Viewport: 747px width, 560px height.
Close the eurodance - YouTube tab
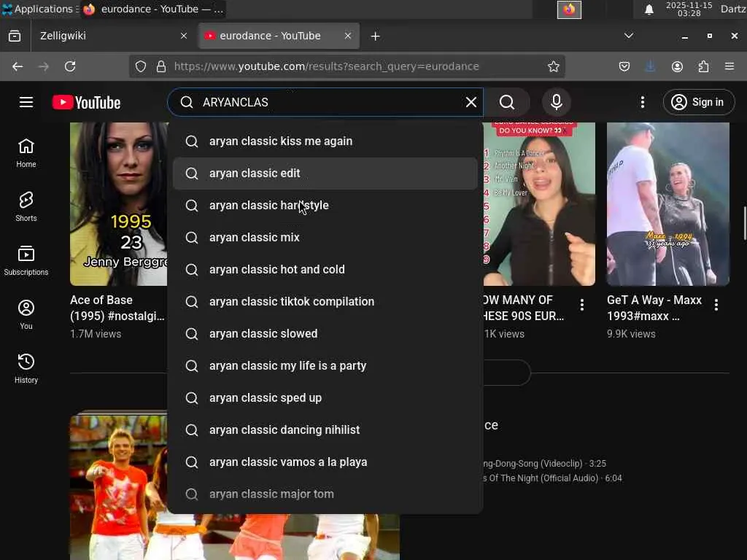(348, 36)
